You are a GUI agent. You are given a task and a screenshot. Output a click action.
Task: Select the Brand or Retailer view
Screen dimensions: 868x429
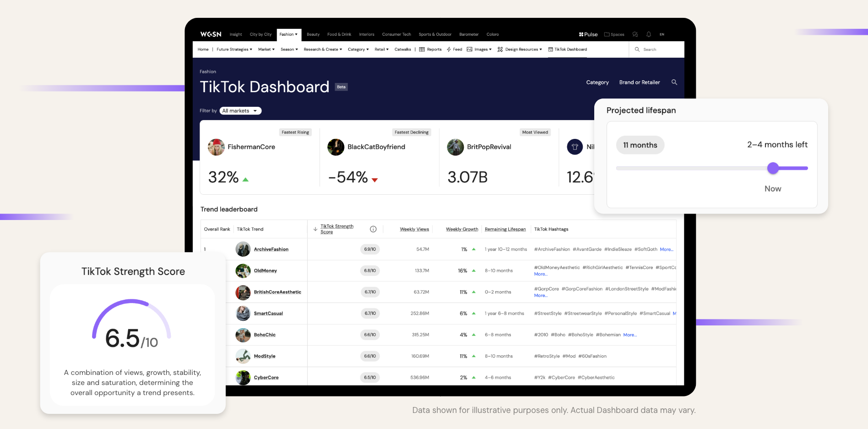pos(640,82)
